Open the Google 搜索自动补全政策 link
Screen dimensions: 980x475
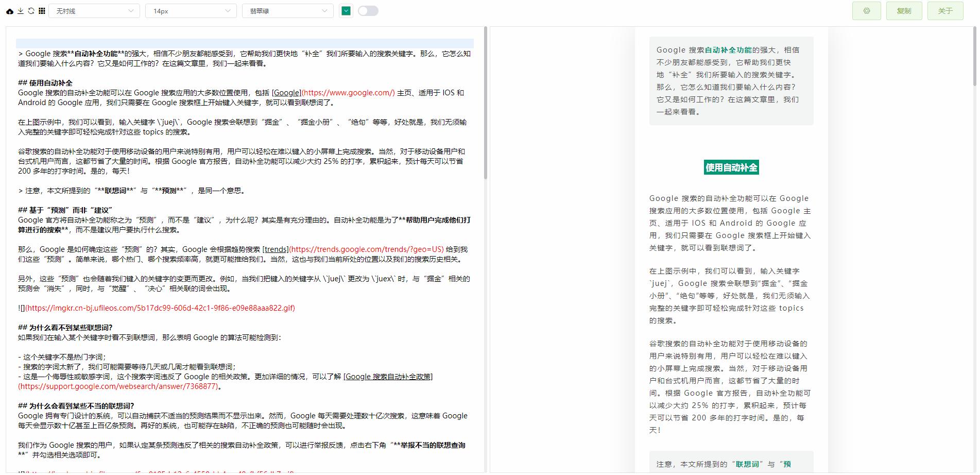pyautogui.click(x=389, y=377)
